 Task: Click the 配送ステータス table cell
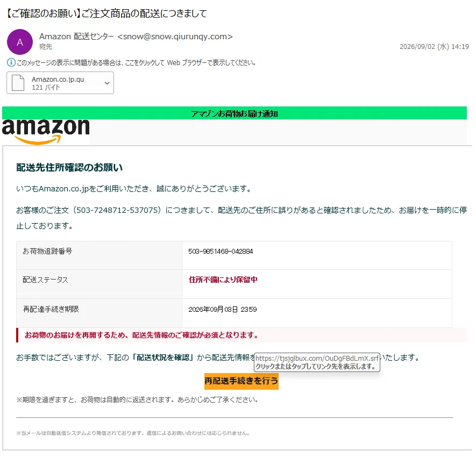(100, 284)
